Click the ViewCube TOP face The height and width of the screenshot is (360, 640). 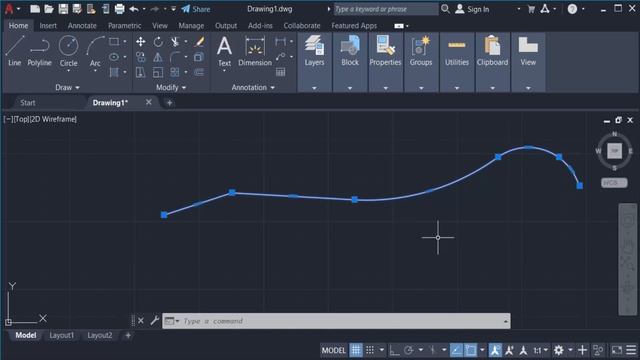pyautogui.click(x=614, y=151)
